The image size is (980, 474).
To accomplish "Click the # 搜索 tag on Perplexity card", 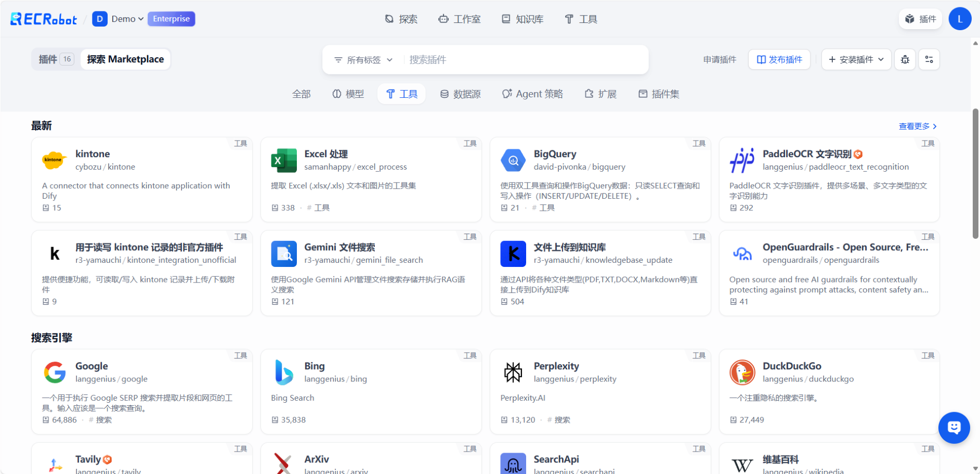I will pyautogui.click(x=558, y=420).
